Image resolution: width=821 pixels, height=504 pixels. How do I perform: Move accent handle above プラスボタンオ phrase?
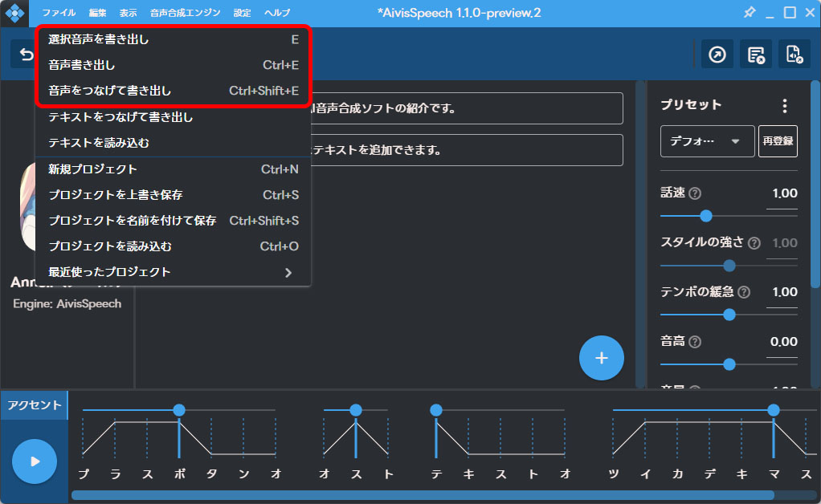[x=179, y=410]
